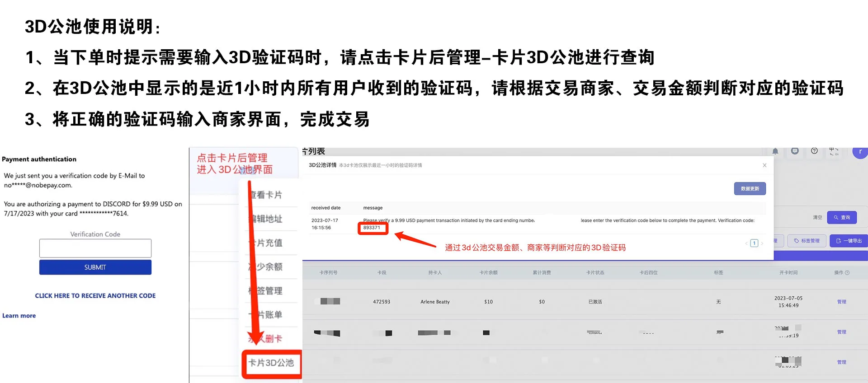
Task: Select 编辑地址 in the card menu
Action: 267,219
